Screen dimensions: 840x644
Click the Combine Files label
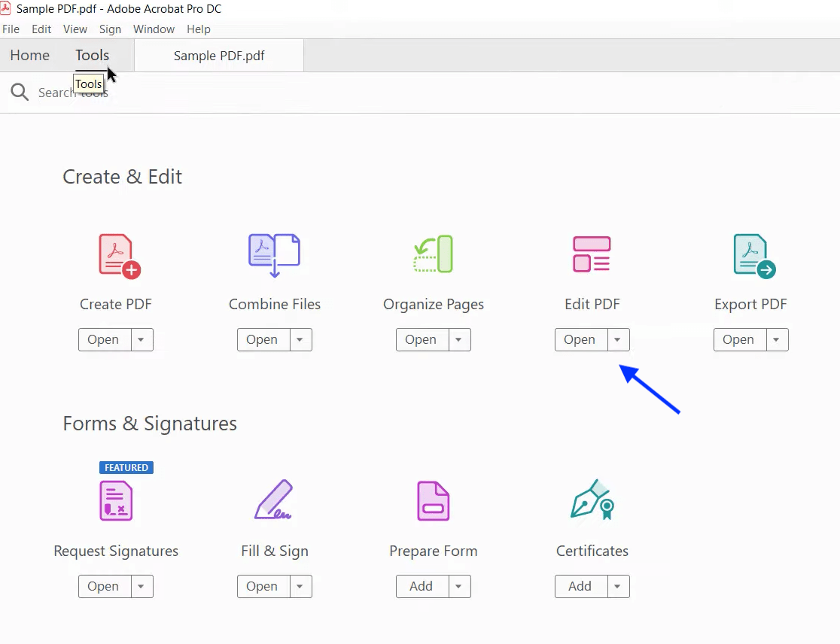pos(274,304)
